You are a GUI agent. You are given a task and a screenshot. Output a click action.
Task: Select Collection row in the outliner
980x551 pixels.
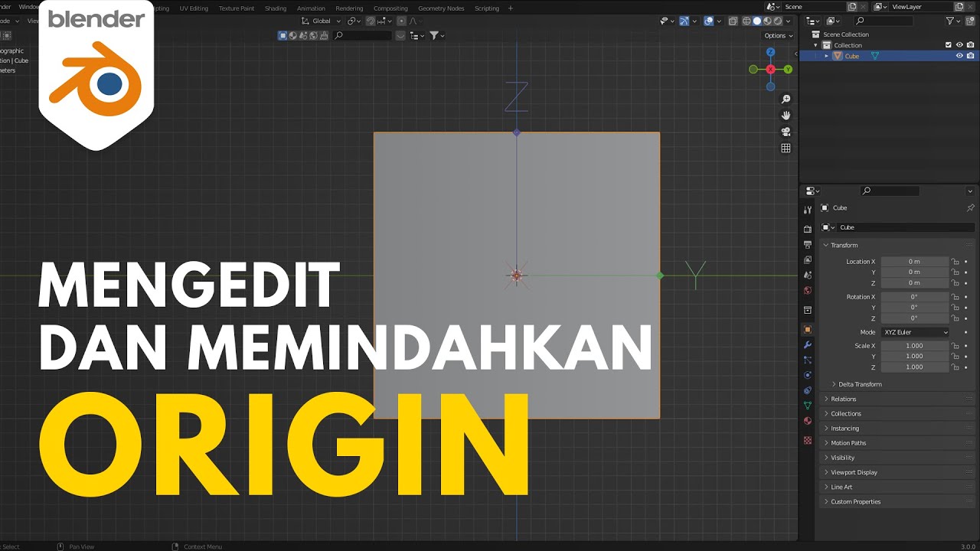[848, 45]
